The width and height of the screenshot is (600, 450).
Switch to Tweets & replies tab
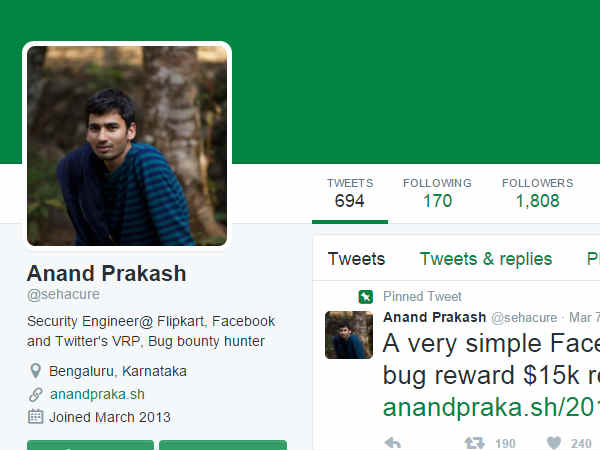click(486, 259)
